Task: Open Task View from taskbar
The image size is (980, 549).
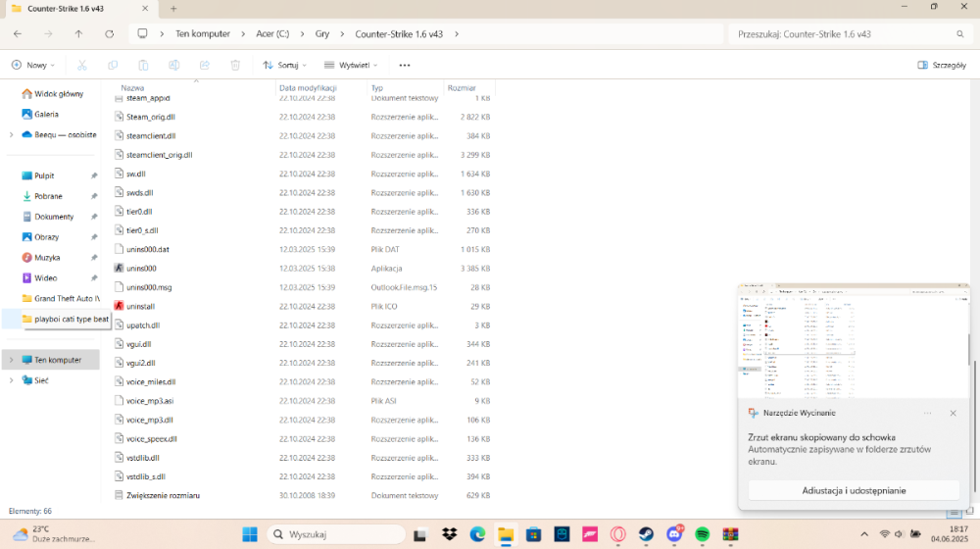Action: tap(420, 534)
